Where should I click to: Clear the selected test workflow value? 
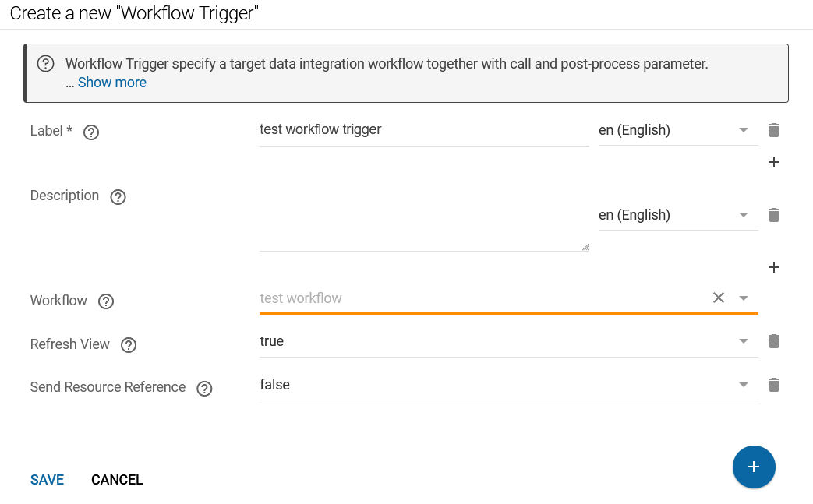719,298
